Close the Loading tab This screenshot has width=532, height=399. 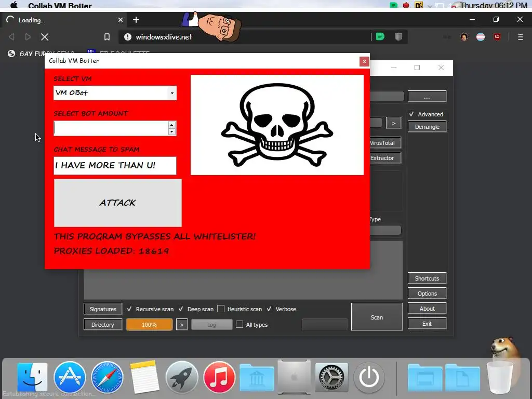121,20
